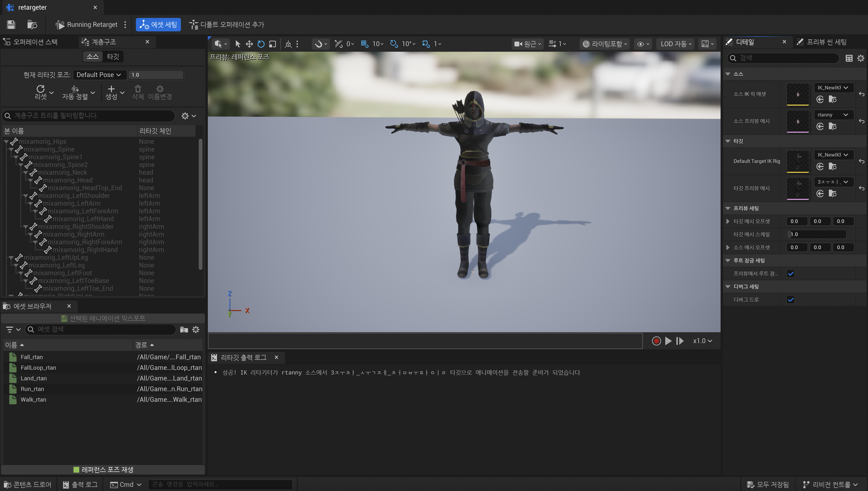Toggle scale snapping icon
Viewport: 868px width, 491px height.
pos(426,44)
